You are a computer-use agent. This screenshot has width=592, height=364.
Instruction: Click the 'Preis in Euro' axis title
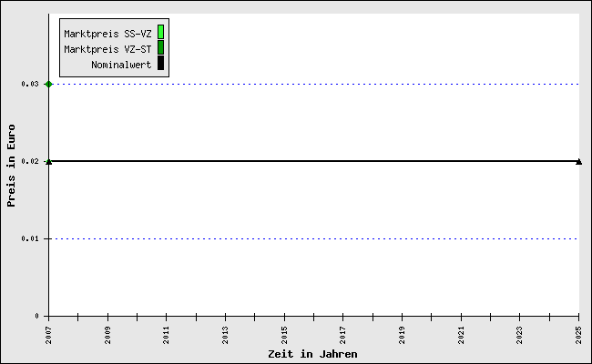(11, 166)
